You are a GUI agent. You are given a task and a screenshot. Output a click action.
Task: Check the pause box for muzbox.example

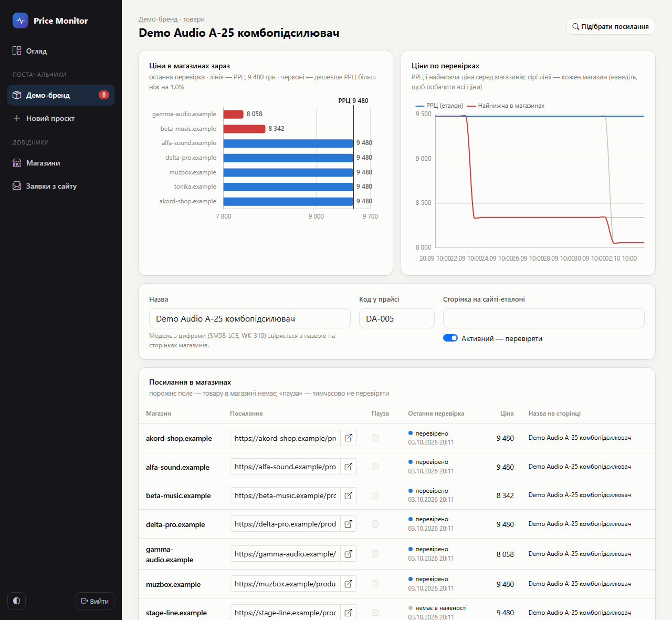[x=375, y=584]
